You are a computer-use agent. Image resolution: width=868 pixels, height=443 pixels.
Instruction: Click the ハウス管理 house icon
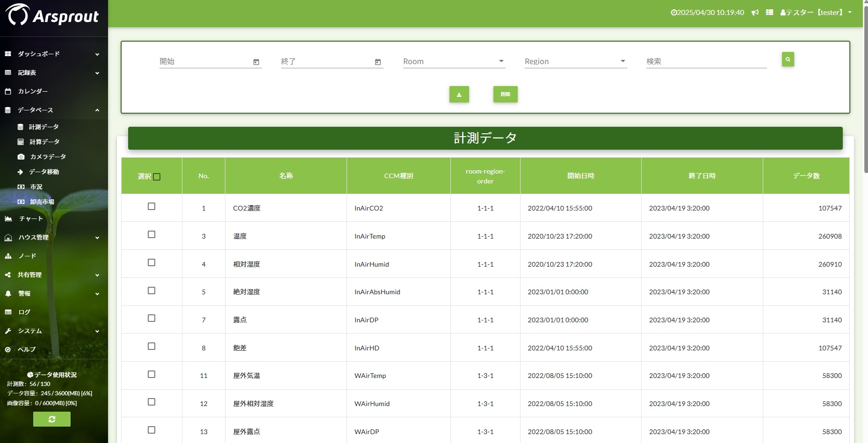point(8,238)
